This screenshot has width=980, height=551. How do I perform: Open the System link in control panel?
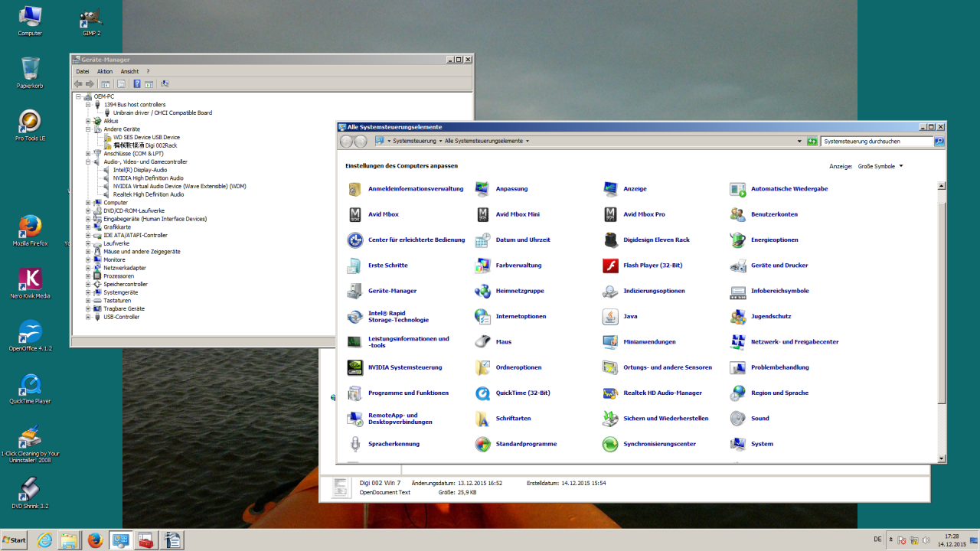click(x=762, y=444)
